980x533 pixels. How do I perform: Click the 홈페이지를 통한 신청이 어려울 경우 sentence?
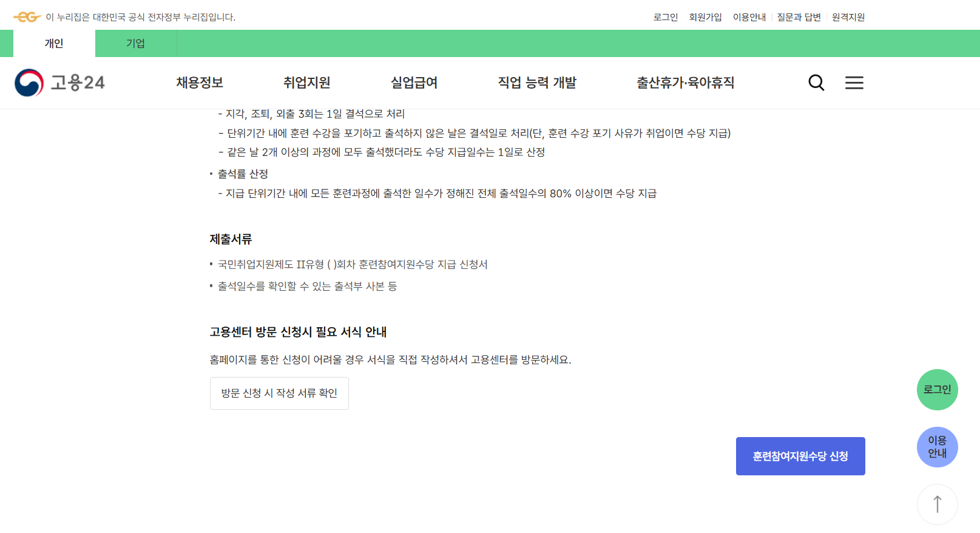coord(390,360)
